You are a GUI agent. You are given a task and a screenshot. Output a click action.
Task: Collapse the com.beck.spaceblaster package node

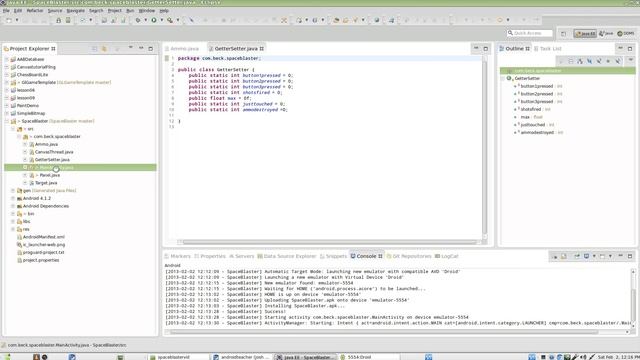(x=19, y=137)
